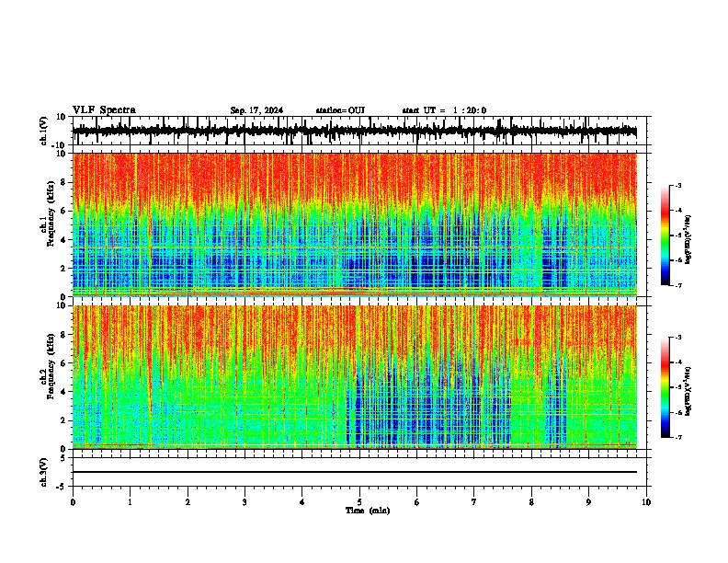Click the "8" kHz tick on ch.1 spectrogram
The image size is (728, 563).
pyautogui.click(x=63, y=182)
